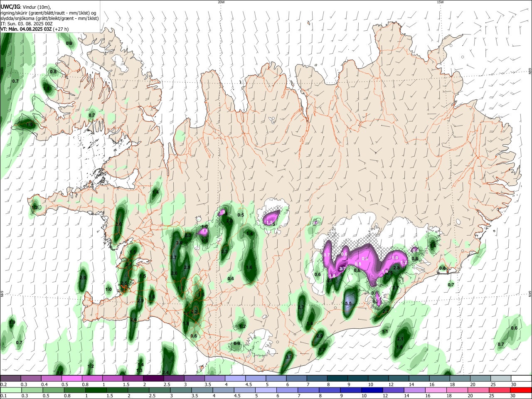Click the '0.4' label in the snow legend
This screenshot has width=532, height=399.
(44, 385)
